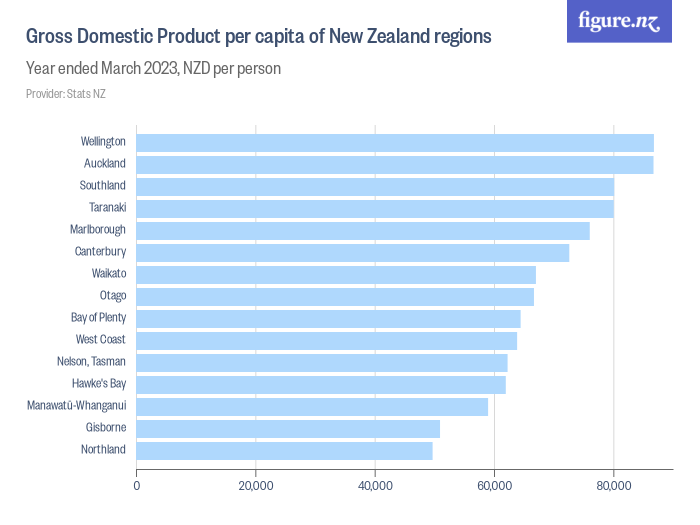
Task: Click the 80,000 axis label
Action: pyautogui.click(x=613, y=486)
